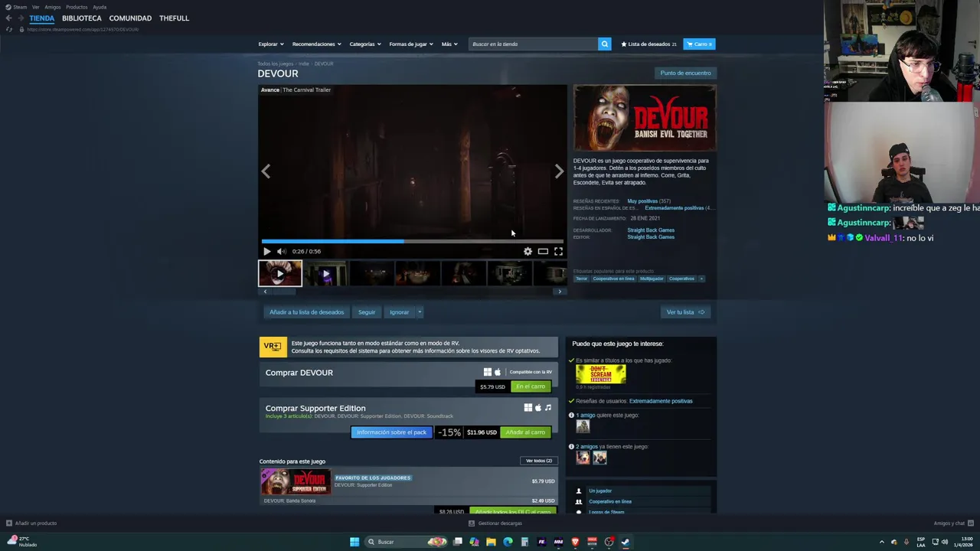Click the Ignorar button
The height and width of the screenshot is (551, 980).
pos(399,312)
